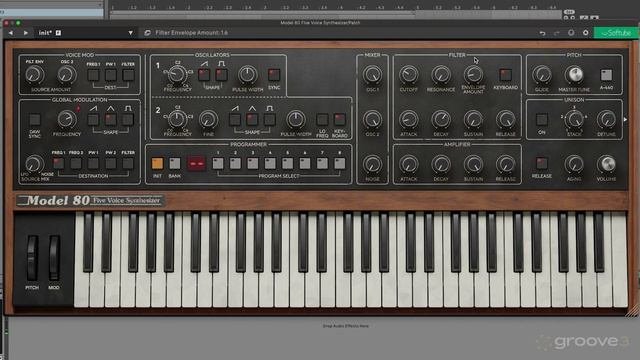The height and width of the screenshot is (360, 640).
Task: Click the AGING knob
Action: coord(574,164)
